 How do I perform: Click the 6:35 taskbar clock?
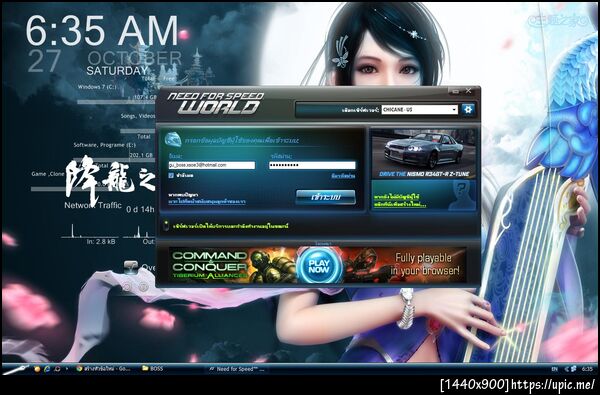tap(587, 369)
